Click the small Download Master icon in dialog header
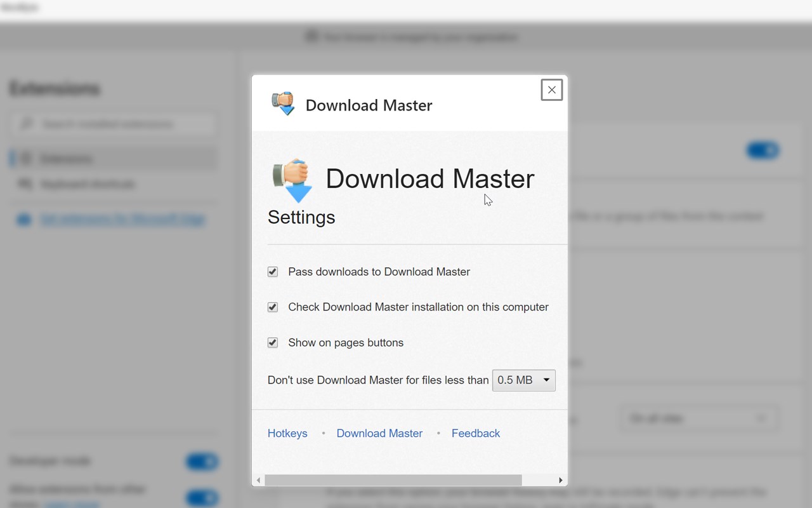This screenshot has width=812, height=508. 283,104
